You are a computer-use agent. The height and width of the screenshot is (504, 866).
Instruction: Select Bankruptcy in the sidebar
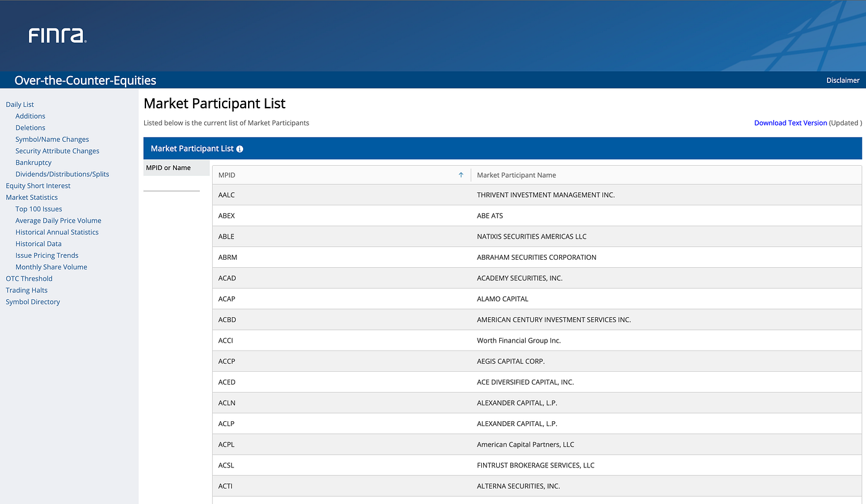[x=33, y=163]
